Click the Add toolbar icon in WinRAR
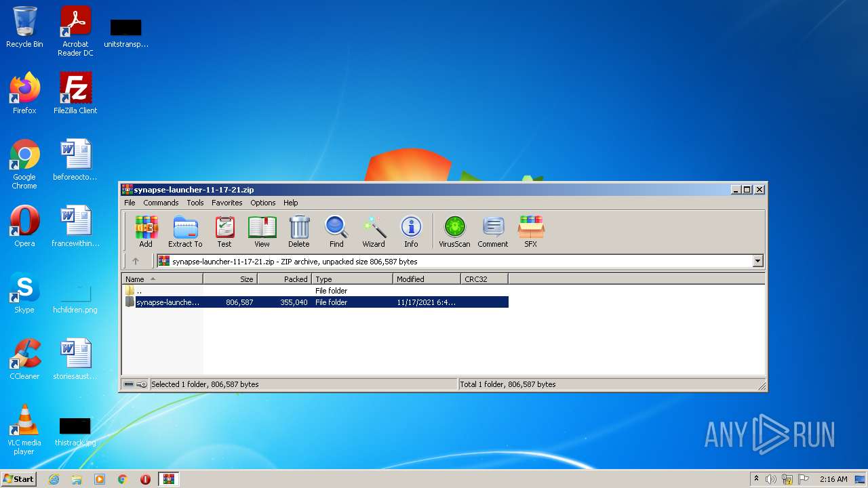Viewport: 868px width, 488px height. tap(146, 231)
